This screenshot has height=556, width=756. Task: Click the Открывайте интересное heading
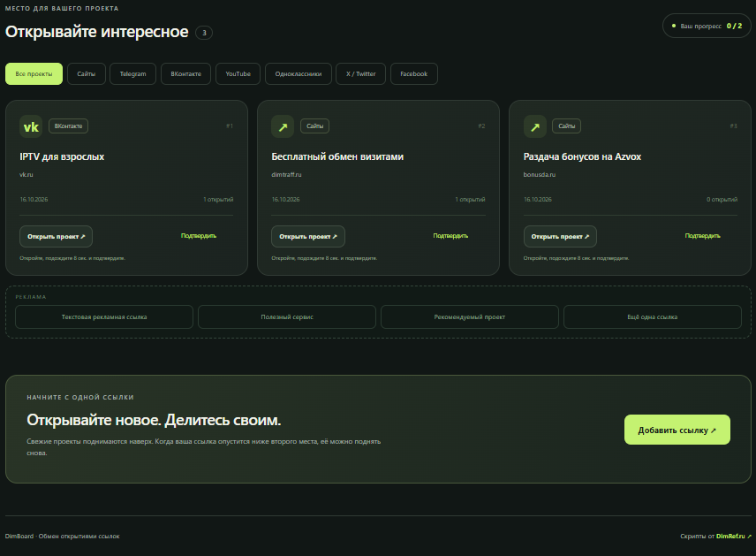click(x=97, y=32)
